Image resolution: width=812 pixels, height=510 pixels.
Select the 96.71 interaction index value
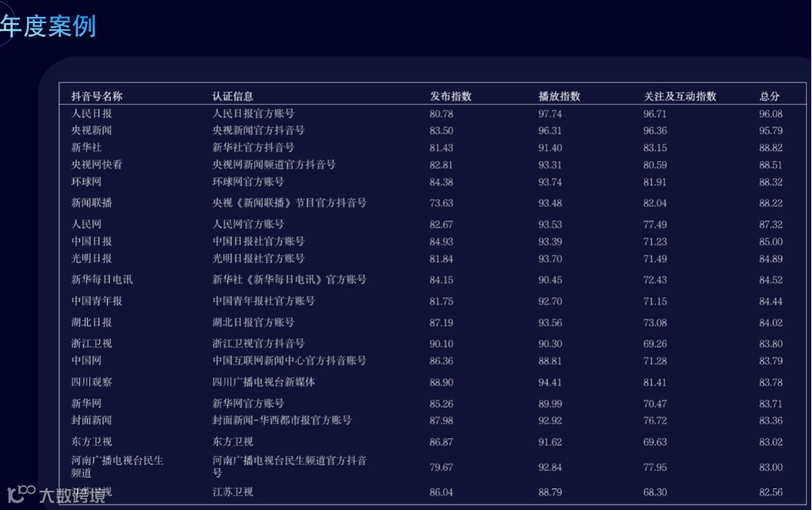655,114
